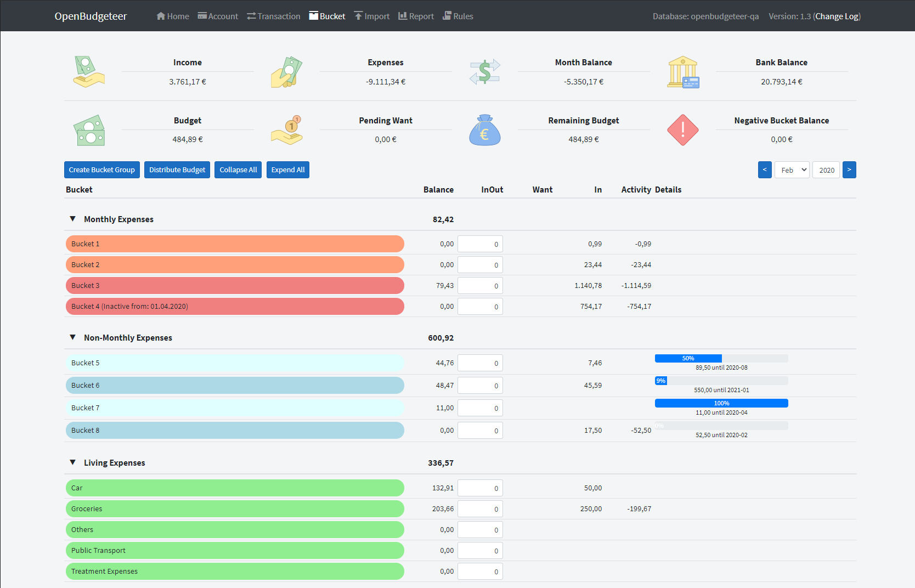Collapse the Non-Monthly Expenses group
Image resolution: width=915 pixels, height=588 pixels.
point(72,337)
